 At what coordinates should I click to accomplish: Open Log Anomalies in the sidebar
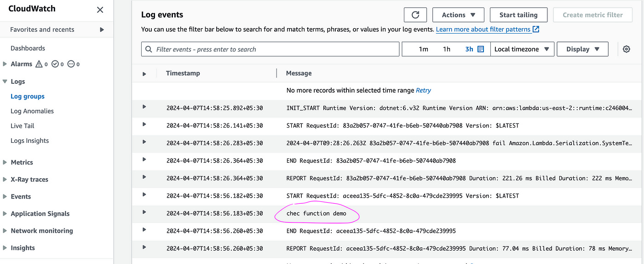[32, 111]
